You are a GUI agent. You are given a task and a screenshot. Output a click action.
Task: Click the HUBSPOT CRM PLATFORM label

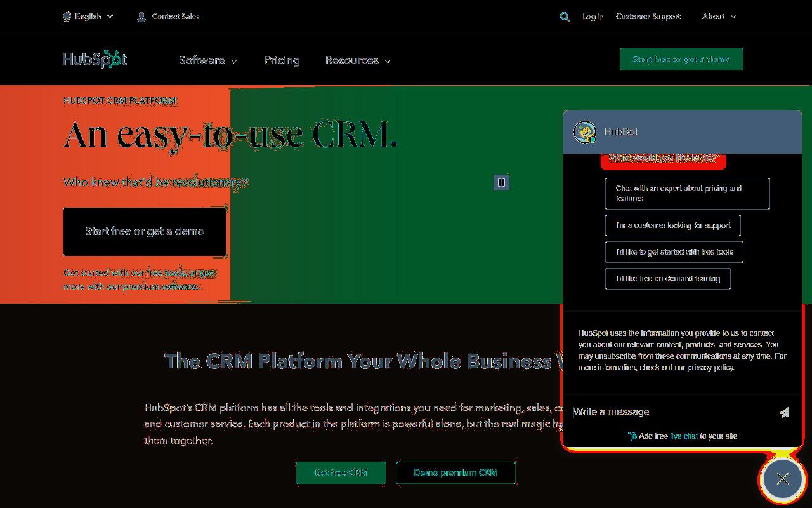click(x=121, y=100)
